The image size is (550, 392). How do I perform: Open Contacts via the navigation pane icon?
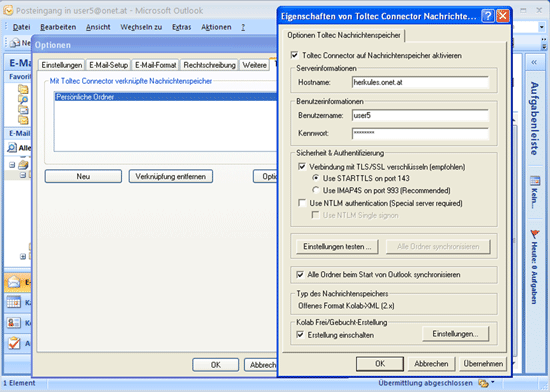pyautogui.click(x=14, y=323)
